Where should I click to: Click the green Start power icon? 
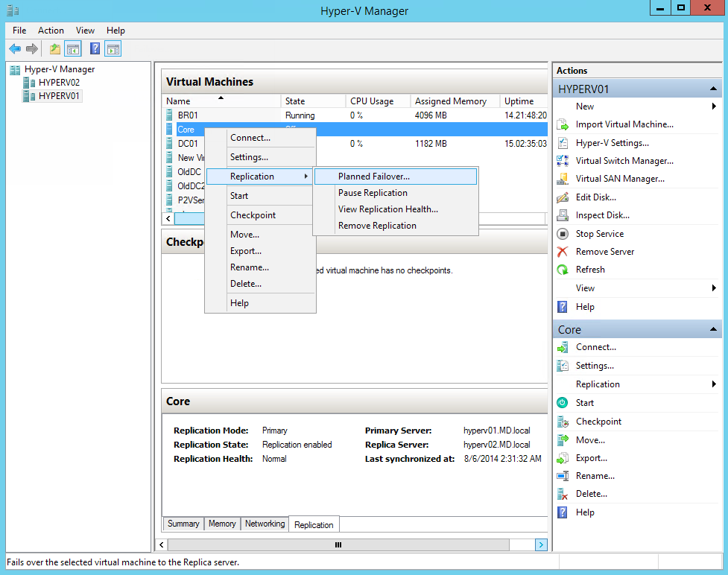[563, 403]
